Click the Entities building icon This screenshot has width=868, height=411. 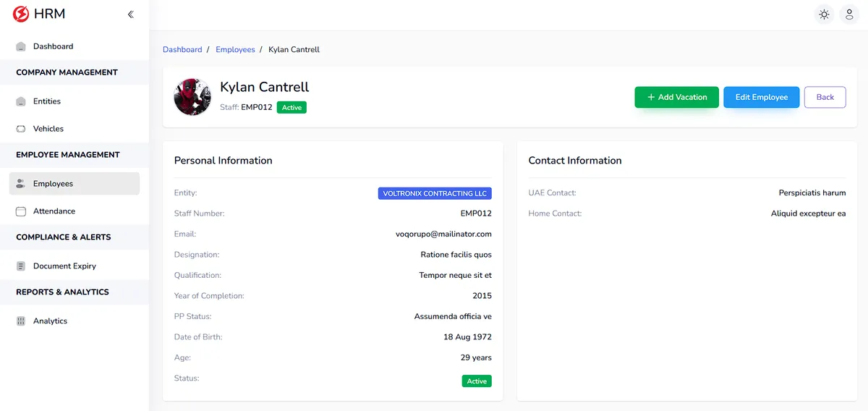(21, 101)
